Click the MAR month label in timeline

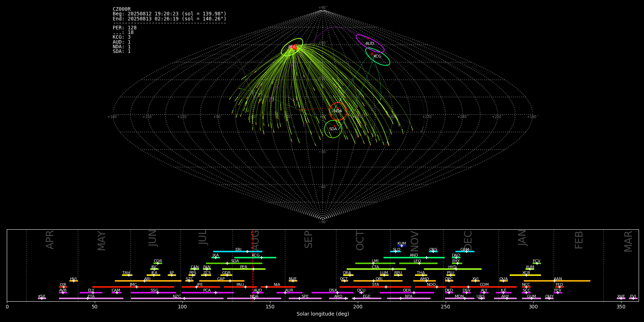628,241
